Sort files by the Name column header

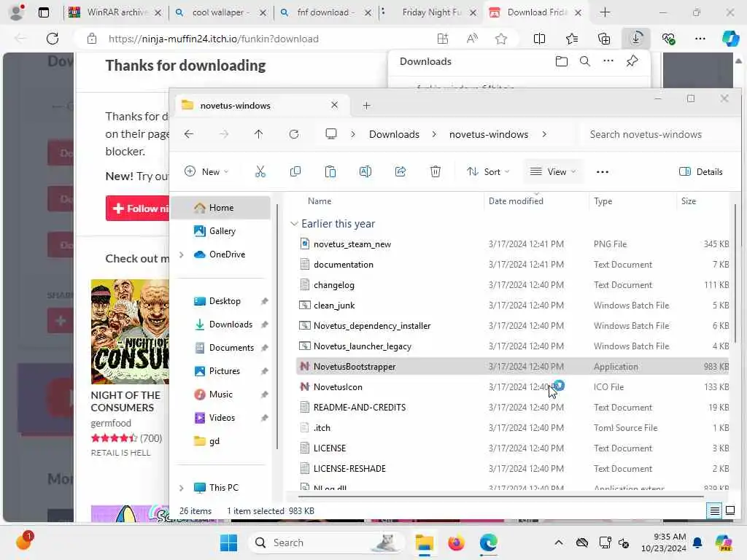(320, 201)
